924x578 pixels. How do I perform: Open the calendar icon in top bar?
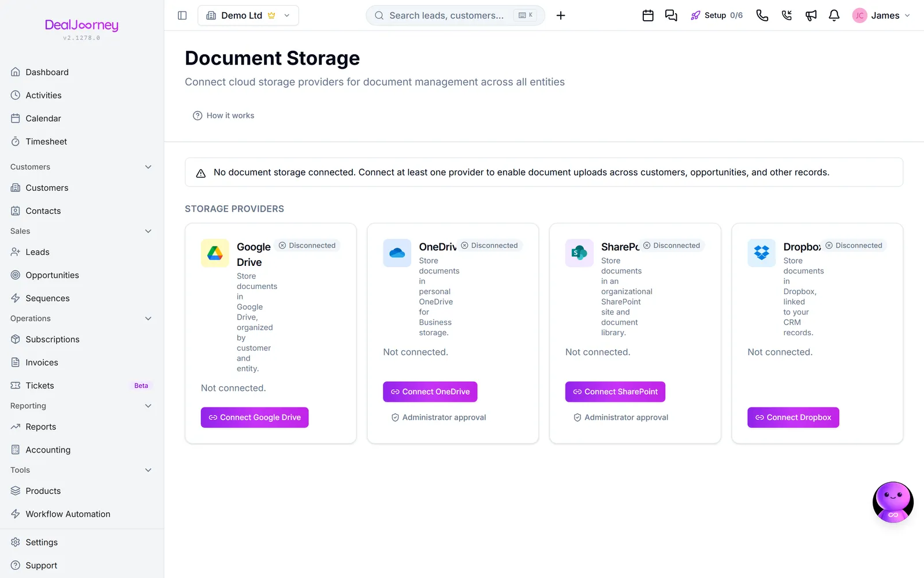(648, 16)
